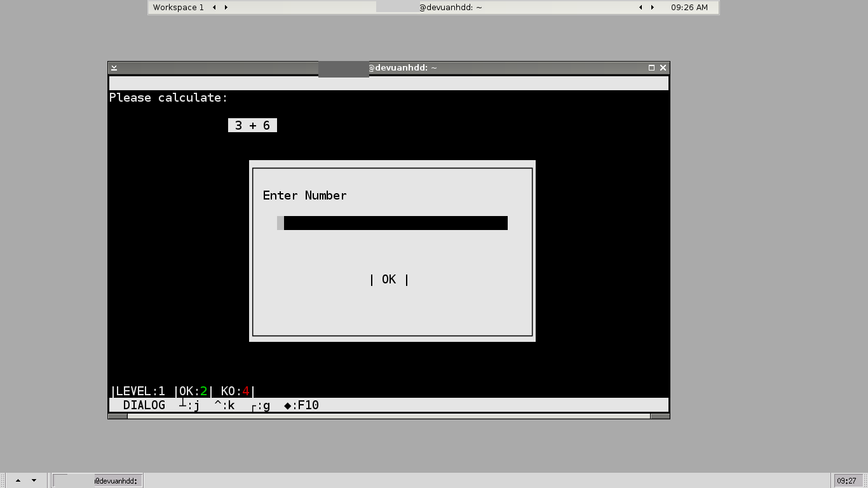Click the "Enter Number" dialog label
The height and width of the screenshot is (488, 868).
[x=305, y=196]
